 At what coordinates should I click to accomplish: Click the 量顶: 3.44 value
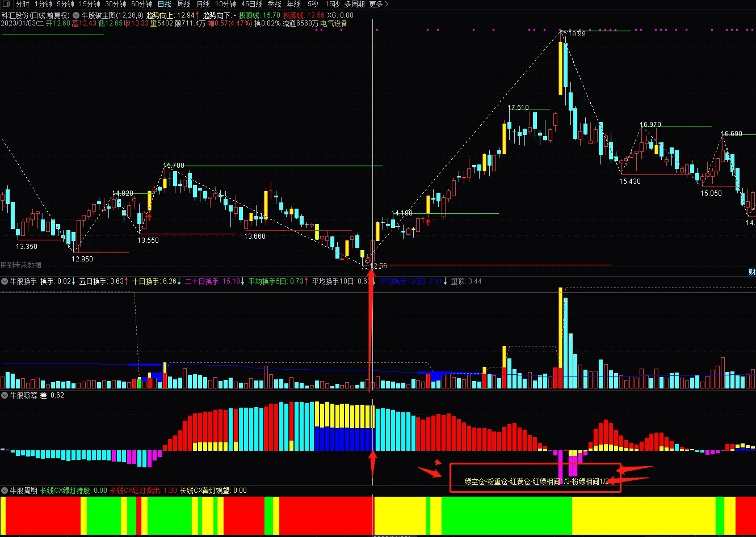467,281
